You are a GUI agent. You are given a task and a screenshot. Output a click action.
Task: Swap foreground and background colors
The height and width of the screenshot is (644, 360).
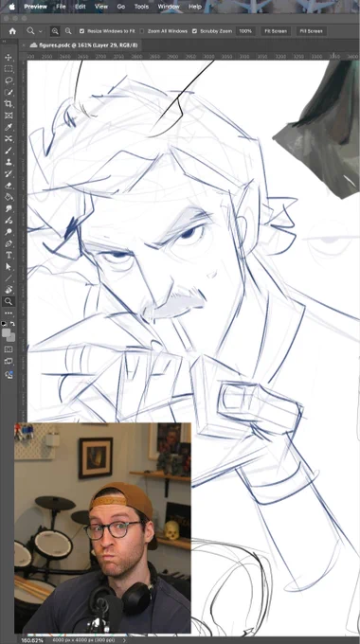(x=12, y=324)
